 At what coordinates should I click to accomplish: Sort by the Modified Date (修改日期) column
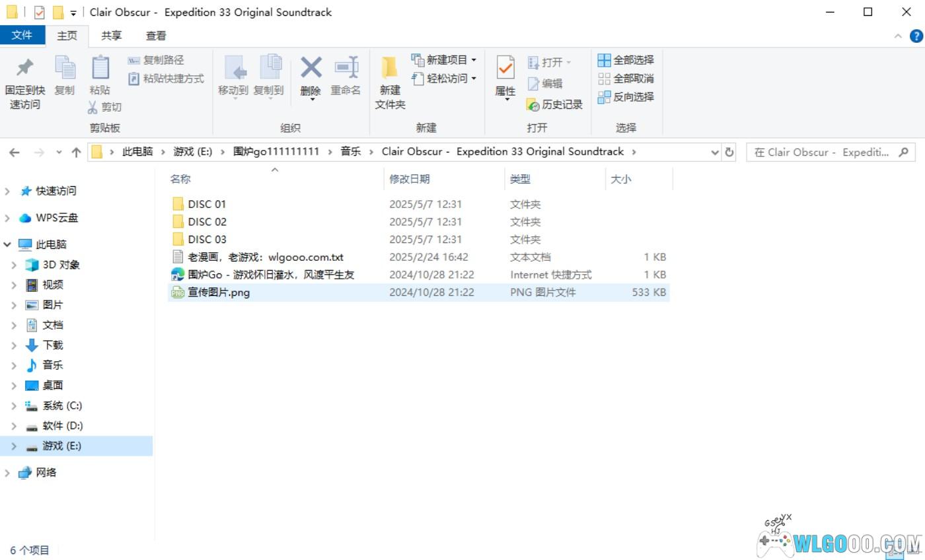[409, 179]
